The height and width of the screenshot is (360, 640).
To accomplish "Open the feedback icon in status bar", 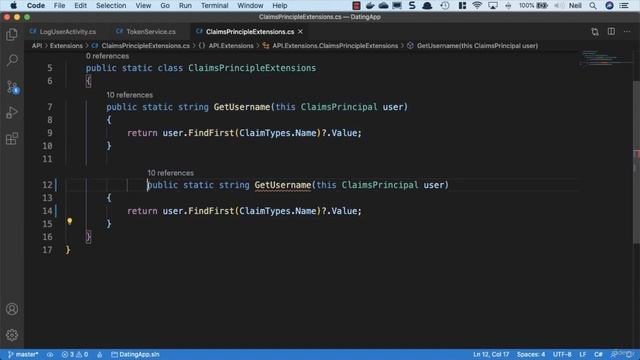I will tap(615, 354).
